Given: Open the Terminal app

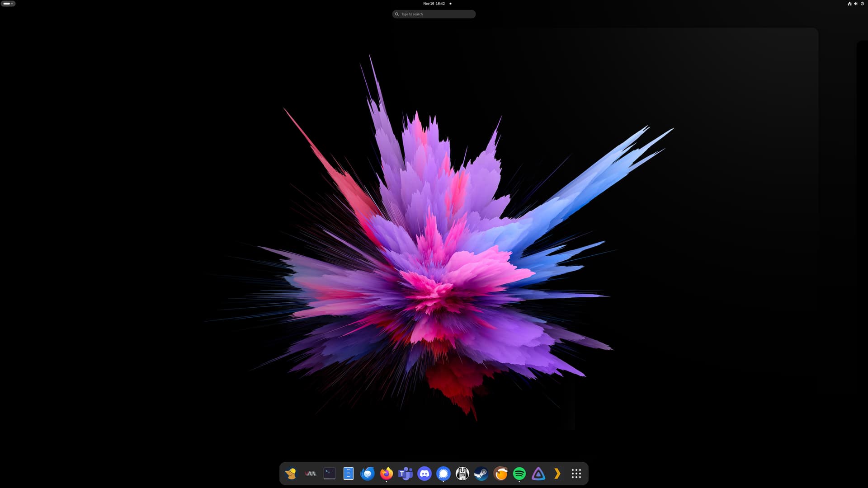Looking at the screenshot, I should click(330, 474).
